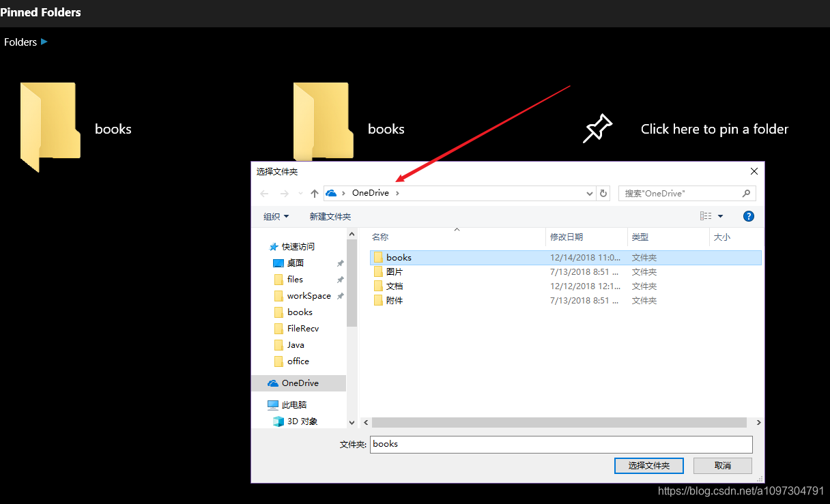Viewport: 830px width, 504px height.
Task: Click the Folders breadcrumb label
Action: [x=20, y=42]
